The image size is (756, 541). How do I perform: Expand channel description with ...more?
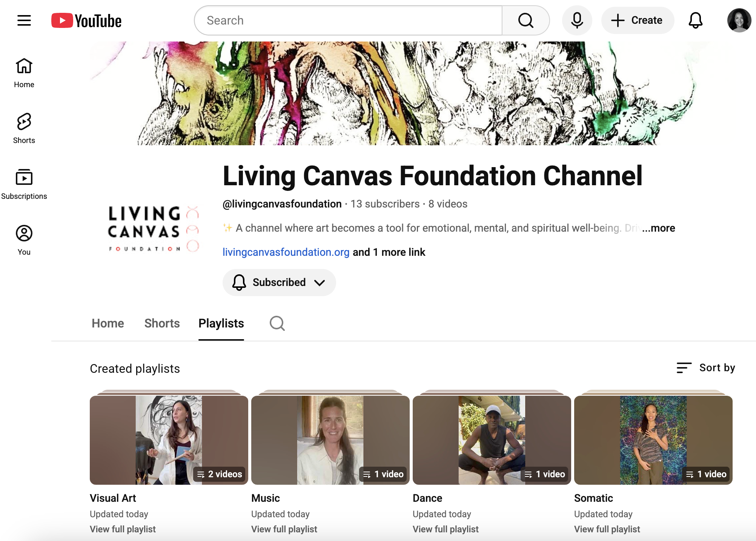[658, 228]
